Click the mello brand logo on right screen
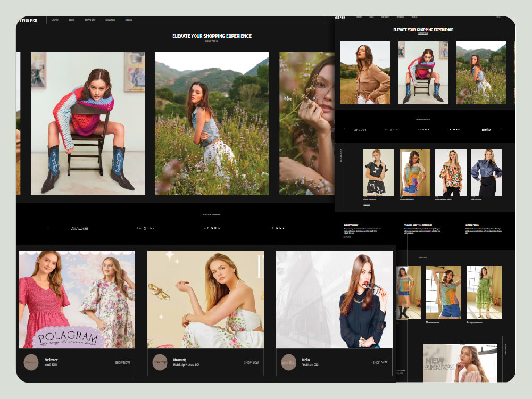 (x=486, y=130)
